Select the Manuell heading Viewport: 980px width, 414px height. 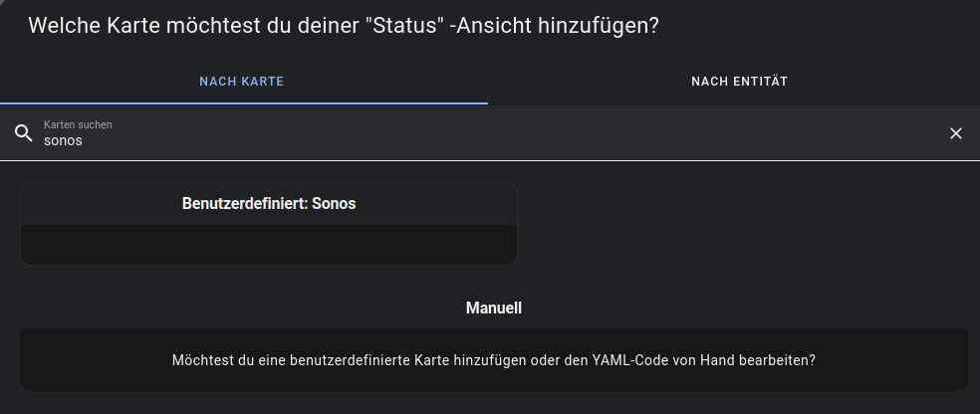493,309
